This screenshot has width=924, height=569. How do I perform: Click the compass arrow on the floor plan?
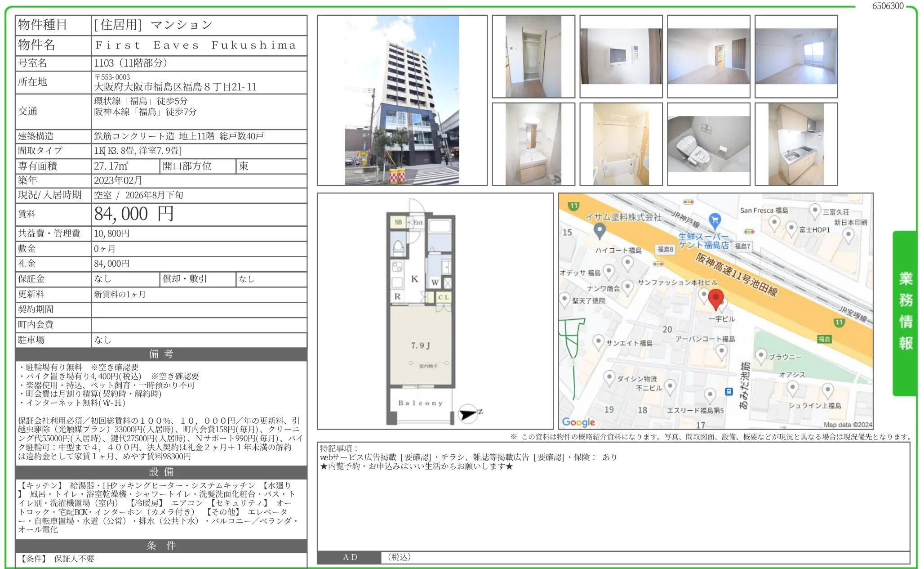469,413
